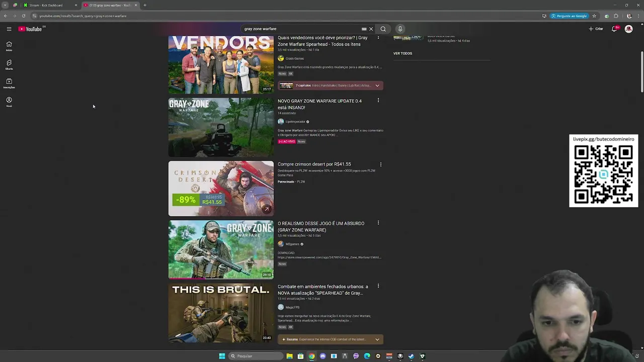The image size is (644, 362).
Task: Open Chrome extensions puzzle icon
Action: click(616, 16)
